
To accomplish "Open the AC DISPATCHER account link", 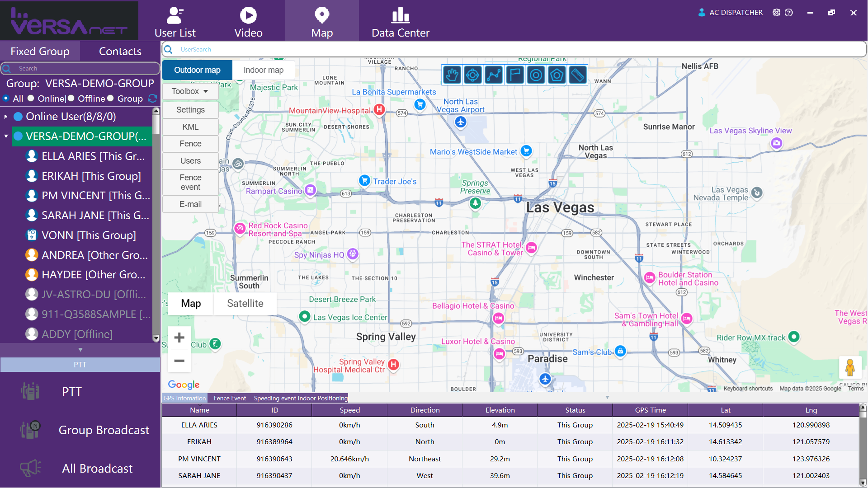I will pyautogui.click(x=736, y=13).
